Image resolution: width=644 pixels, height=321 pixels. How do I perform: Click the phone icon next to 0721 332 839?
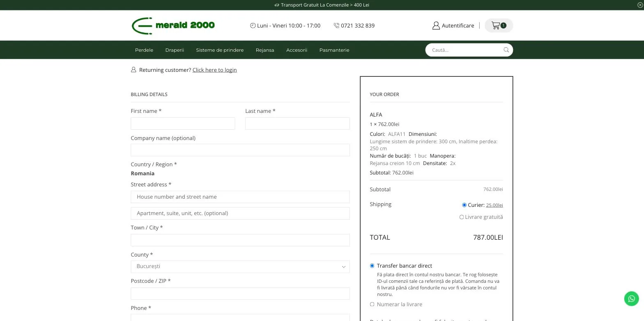coord(336,25)
